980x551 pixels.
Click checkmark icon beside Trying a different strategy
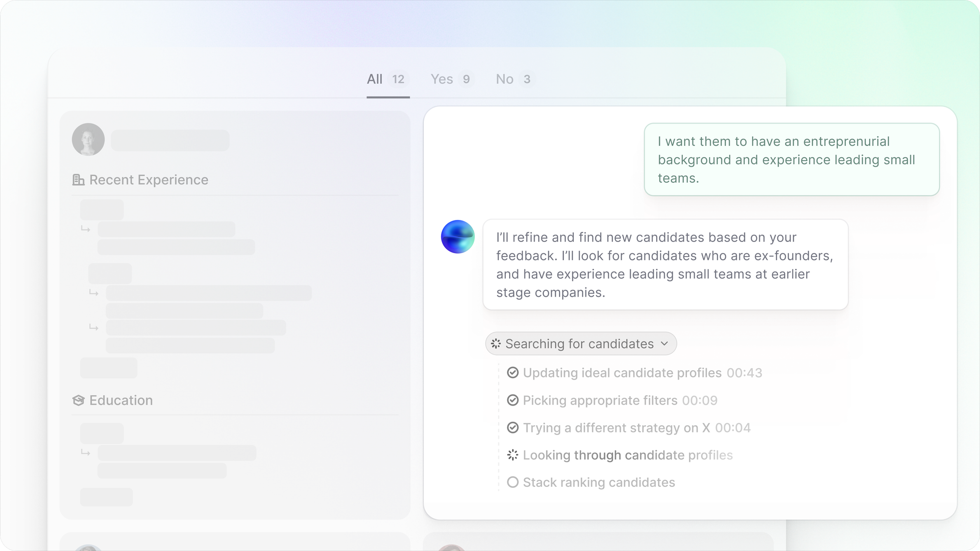(513, 428)
